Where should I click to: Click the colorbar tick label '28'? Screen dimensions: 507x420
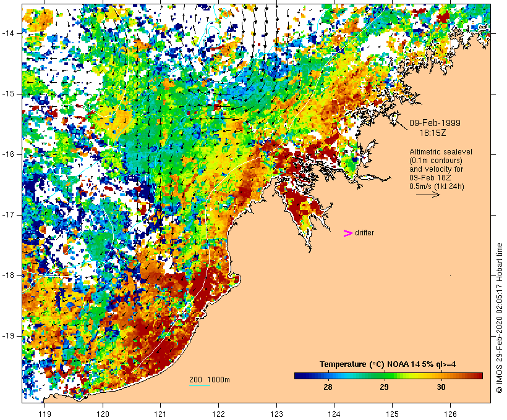point(328,387)
